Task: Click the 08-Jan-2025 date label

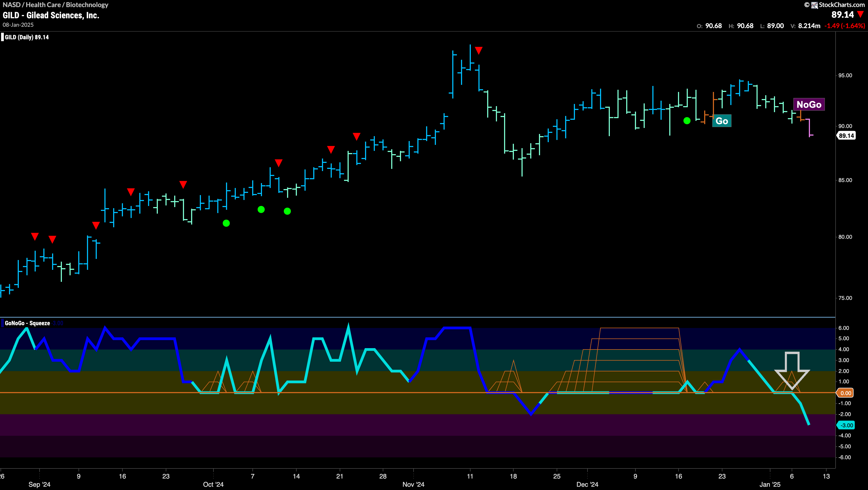Action: pos(18,25)
